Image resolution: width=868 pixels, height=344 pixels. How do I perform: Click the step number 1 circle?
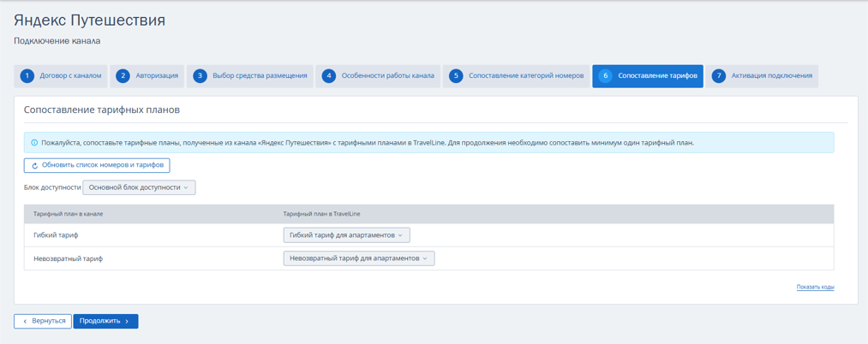point(27,76)
